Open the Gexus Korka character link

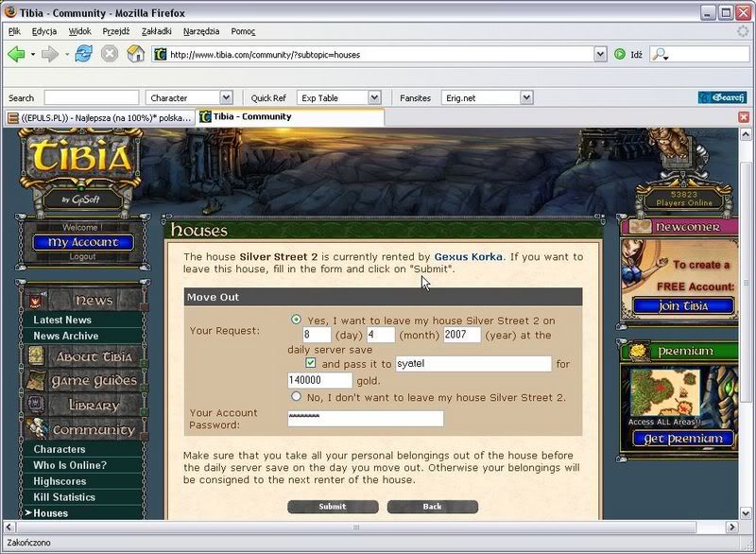(468, 256)
